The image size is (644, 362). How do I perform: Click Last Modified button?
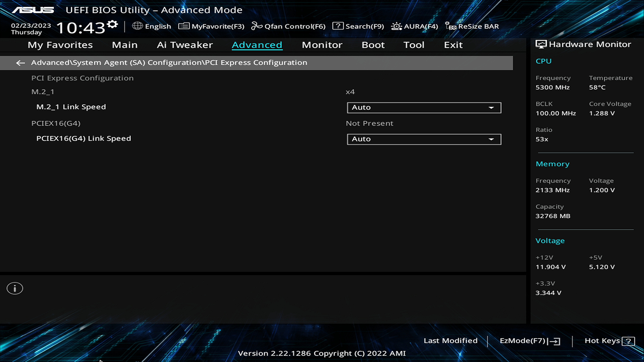(x=450, y=341)
